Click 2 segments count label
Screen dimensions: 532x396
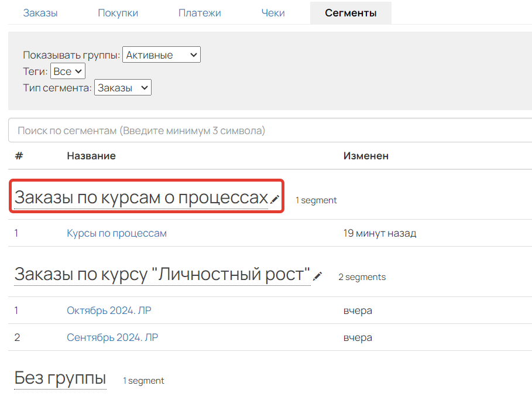pyautogui.click(x=362, y=277)
